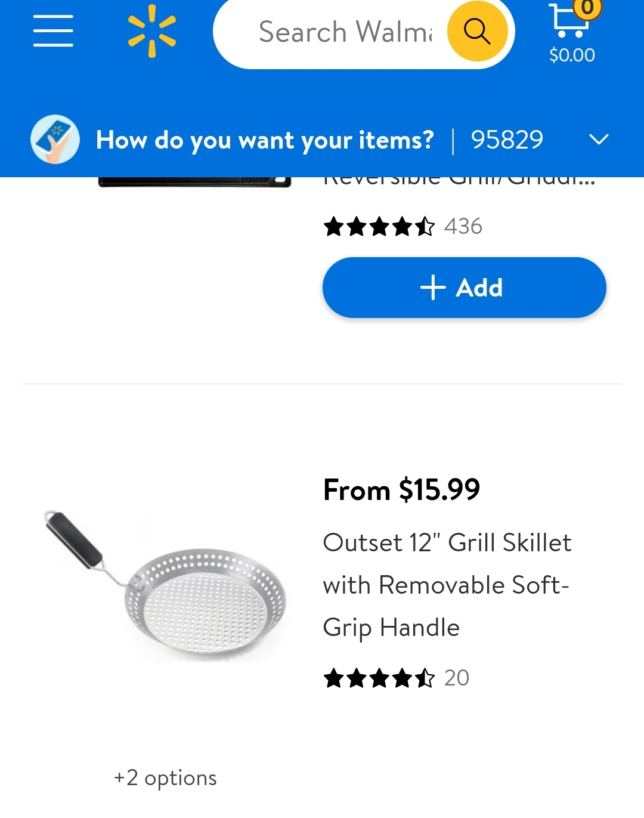Click the 'From $15.99' price
644x818 pixels.
[x=401, y=490]
